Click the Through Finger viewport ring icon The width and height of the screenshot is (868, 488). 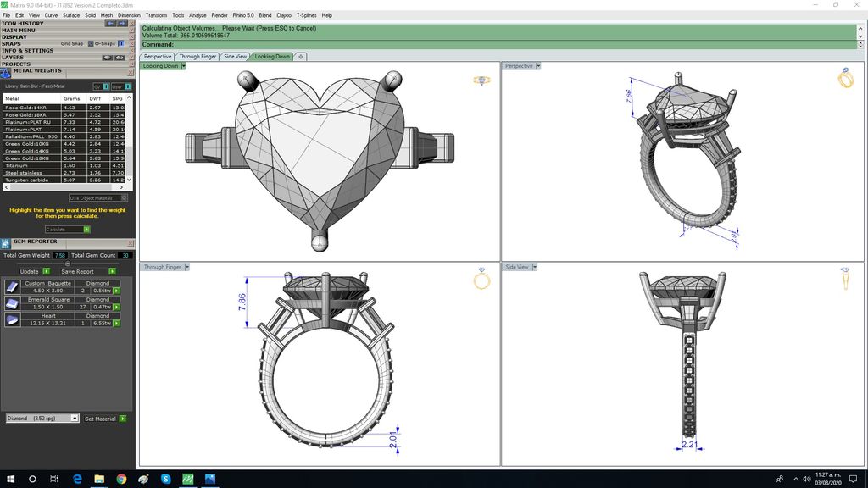coord(481,279)
